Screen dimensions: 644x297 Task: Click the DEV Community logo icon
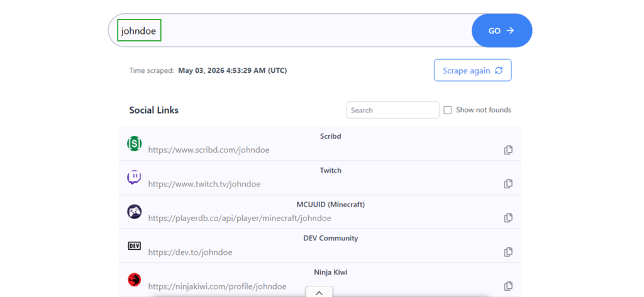pyautogui.click(x=135, y=246)
